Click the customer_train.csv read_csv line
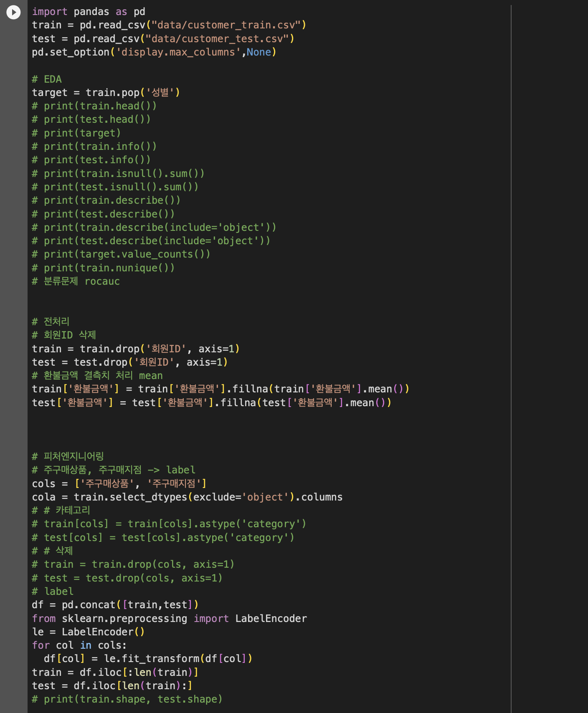Viewport: 588px width, 713px height. 169,25
